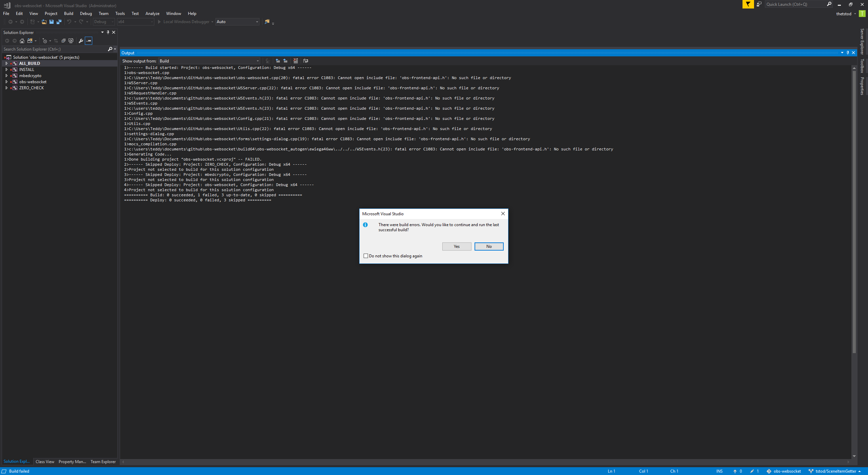Unpin the Output window auto-hide pin
Viewport: 868px width, 475px height.
[x=847, y=53]
